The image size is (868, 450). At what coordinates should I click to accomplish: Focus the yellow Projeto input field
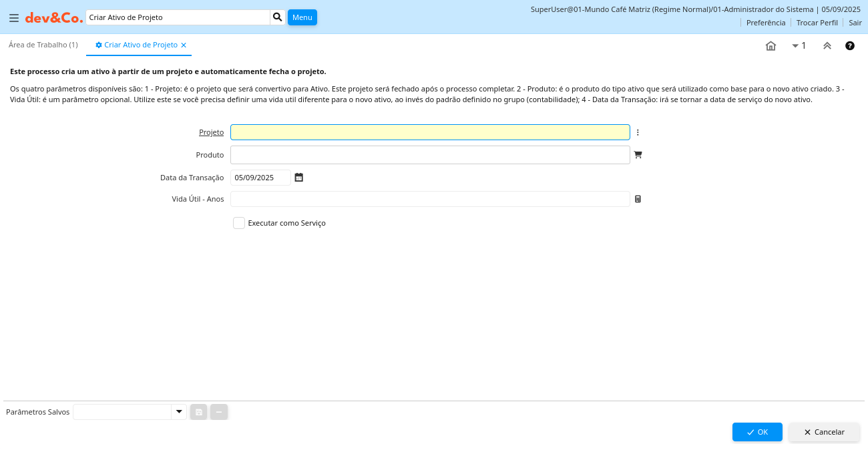tap(430, 132)
